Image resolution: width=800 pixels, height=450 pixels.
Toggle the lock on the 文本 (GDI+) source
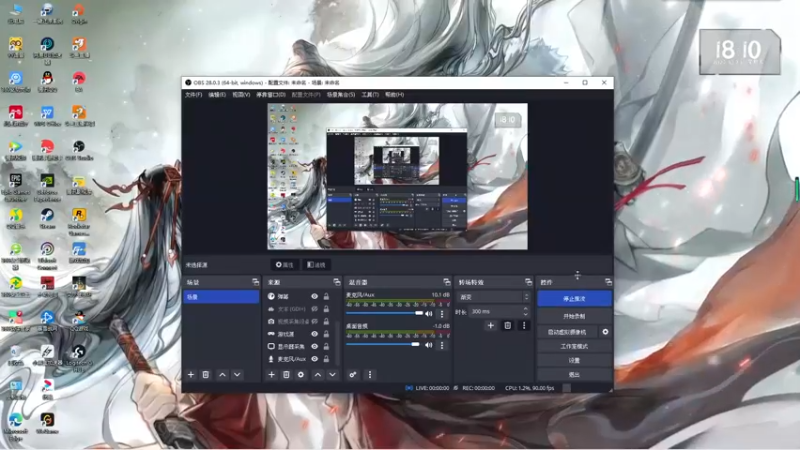[327, 309]
